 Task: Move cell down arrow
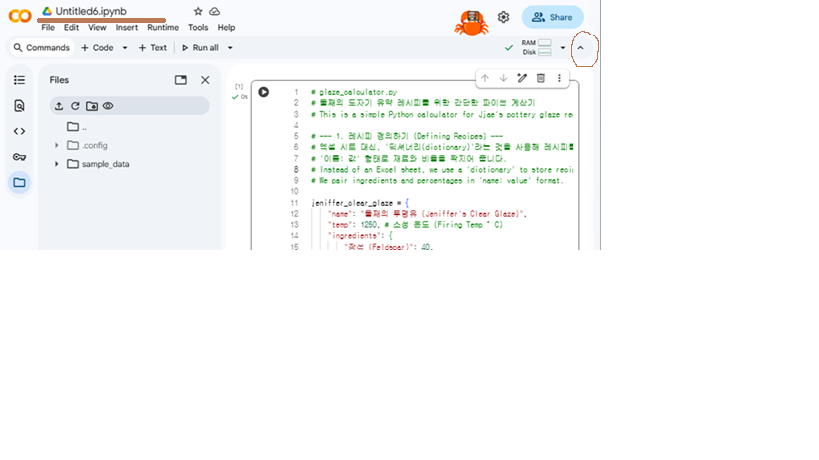[504, 78]
